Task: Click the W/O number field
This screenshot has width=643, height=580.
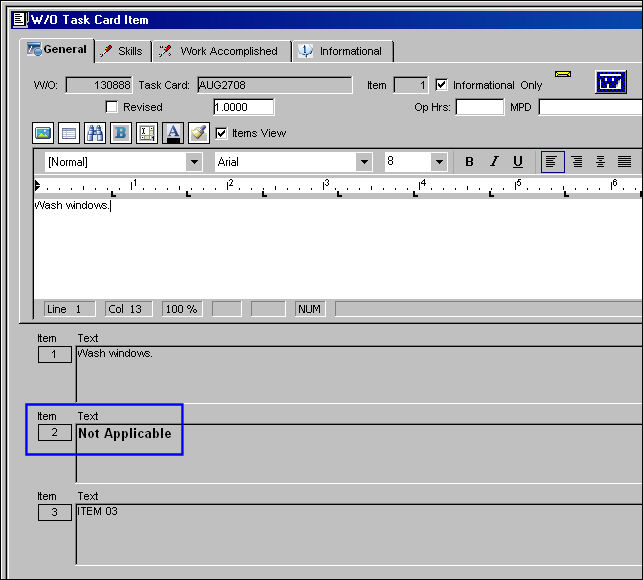Action: point(99,85)
